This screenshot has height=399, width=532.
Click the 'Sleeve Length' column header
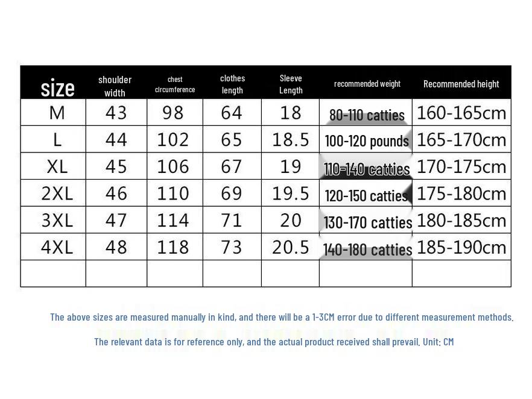pos(291,84)
